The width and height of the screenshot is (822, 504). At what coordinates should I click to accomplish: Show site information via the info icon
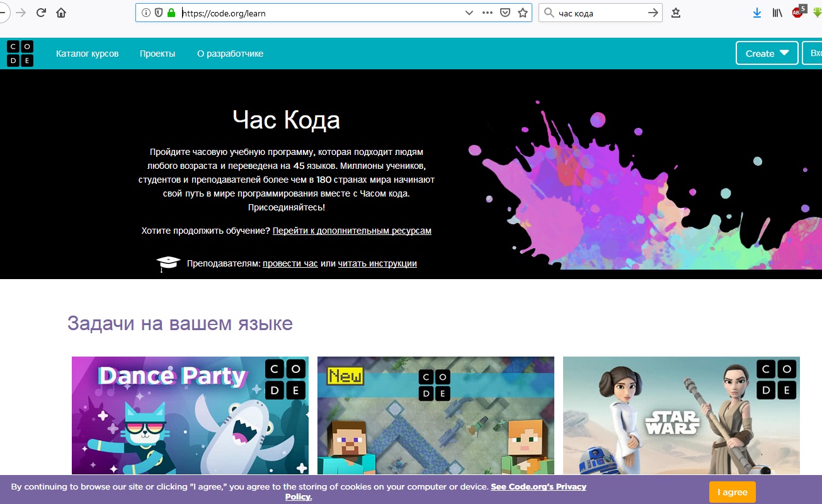146,13
